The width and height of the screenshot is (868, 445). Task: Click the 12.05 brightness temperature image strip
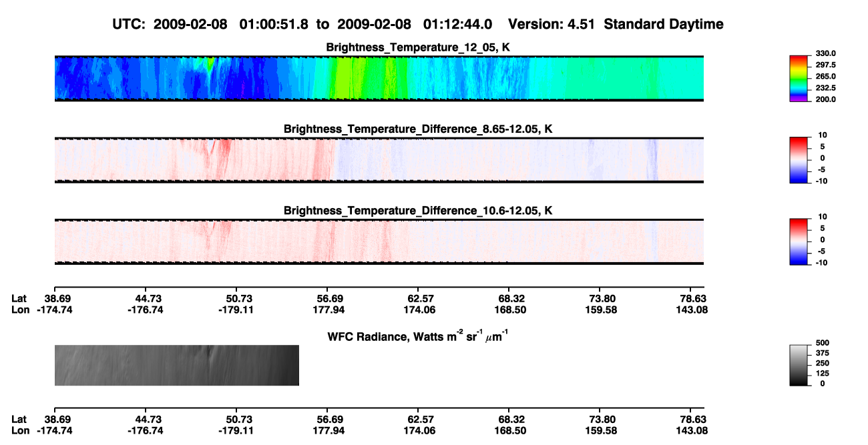coord(379,79)
